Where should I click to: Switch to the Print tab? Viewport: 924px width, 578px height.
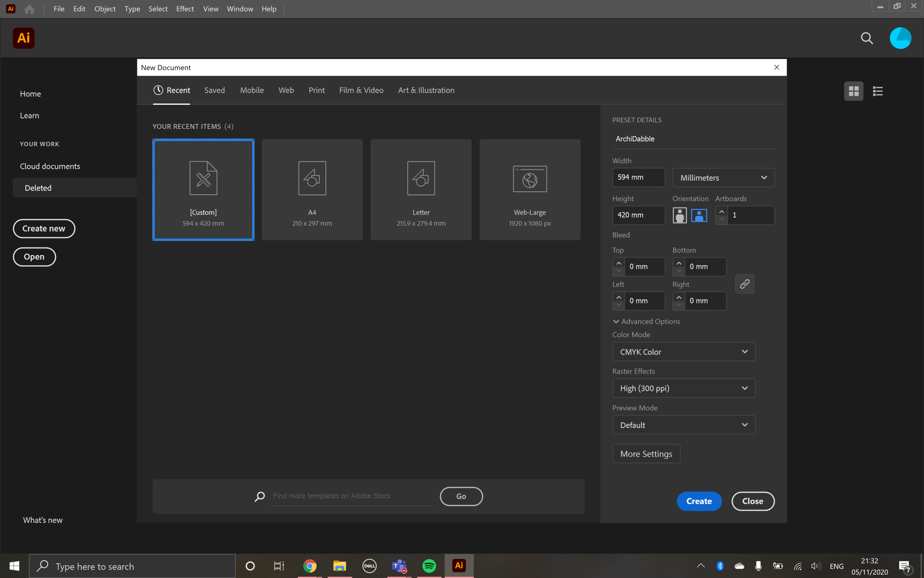pyautogui.click(x=317, y=90)
